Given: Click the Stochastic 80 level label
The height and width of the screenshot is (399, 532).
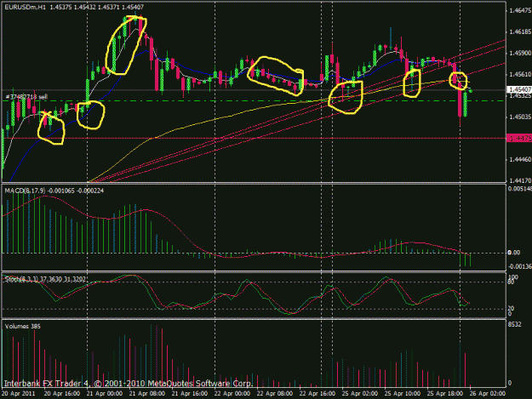Looking at the screenshot, I should 512,282.
